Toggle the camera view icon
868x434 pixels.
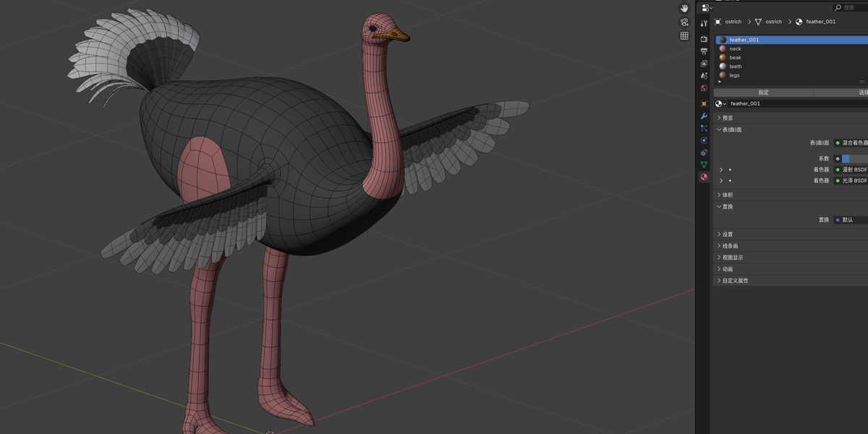(684, 22)
